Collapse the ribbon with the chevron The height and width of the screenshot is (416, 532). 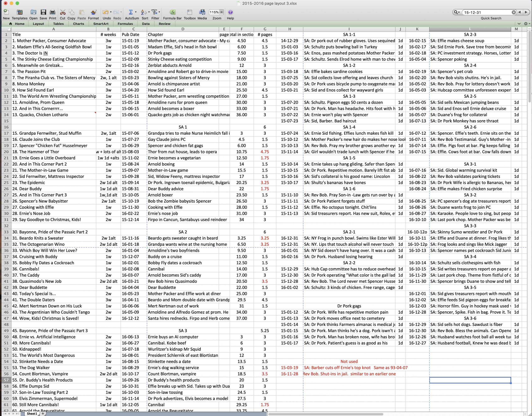(x=519, y=24)
